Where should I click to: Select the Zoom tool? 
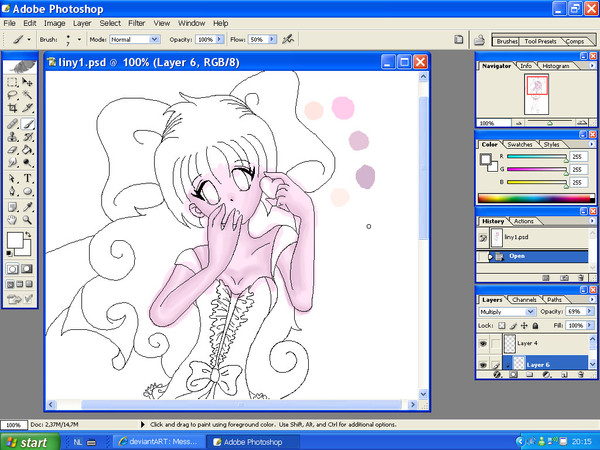coord(27,220)
